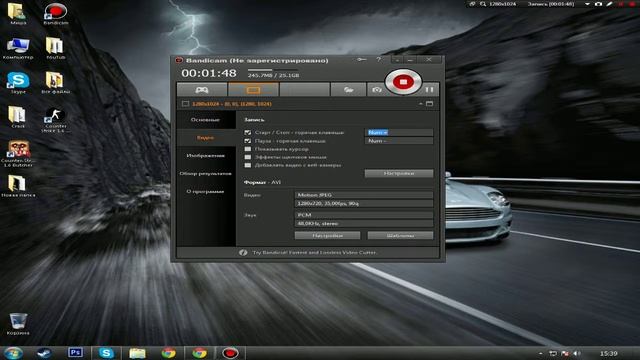This screenshot has height=360, width=640.
Task: Open Windows Start menu
Action: 13,353
